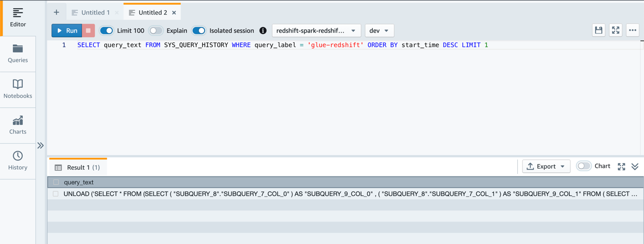Close the Untitled 2 tab
The height and width of the screenshot is (244, 644).
click(x=174, y=12)
